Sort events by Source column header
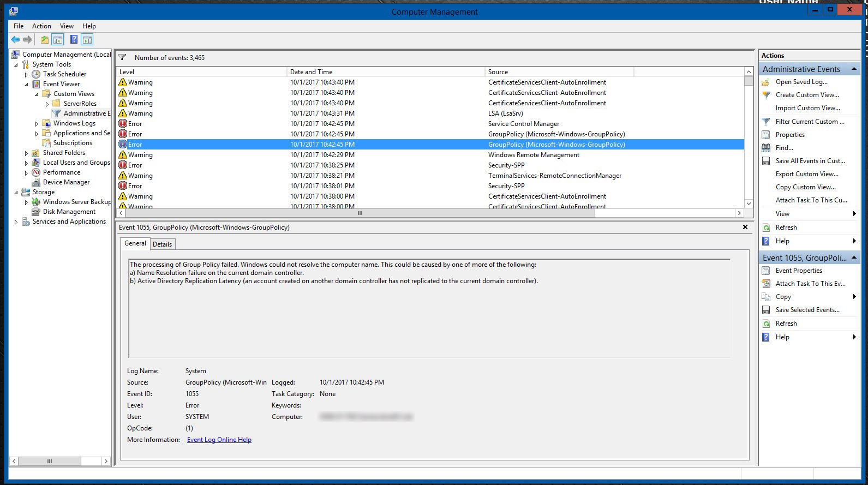The height and width of the screenshot is (485, 868). pos(559,71)
